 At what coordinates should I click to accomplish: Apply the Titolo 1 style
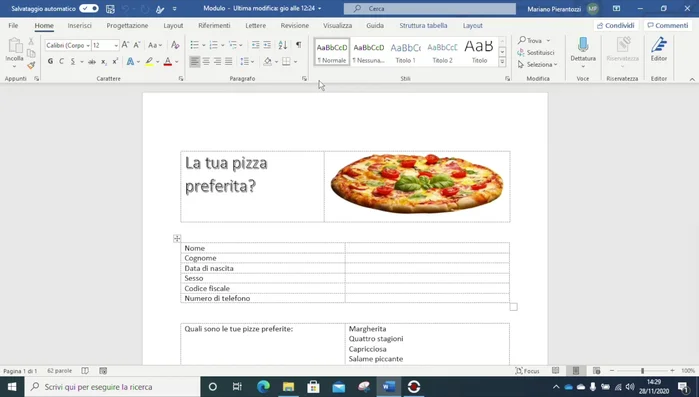[x=405, y=52]
